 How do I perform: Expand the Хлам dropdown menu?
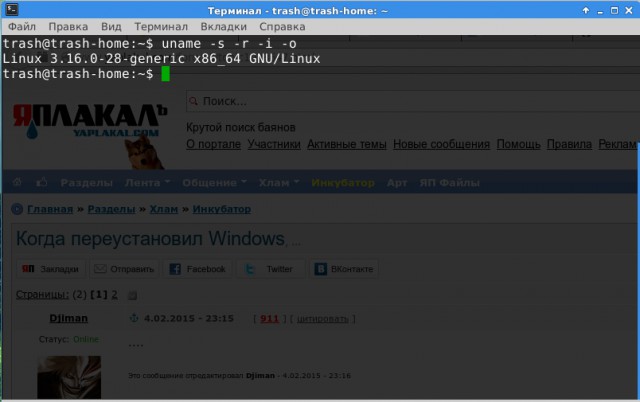[279, 182]
